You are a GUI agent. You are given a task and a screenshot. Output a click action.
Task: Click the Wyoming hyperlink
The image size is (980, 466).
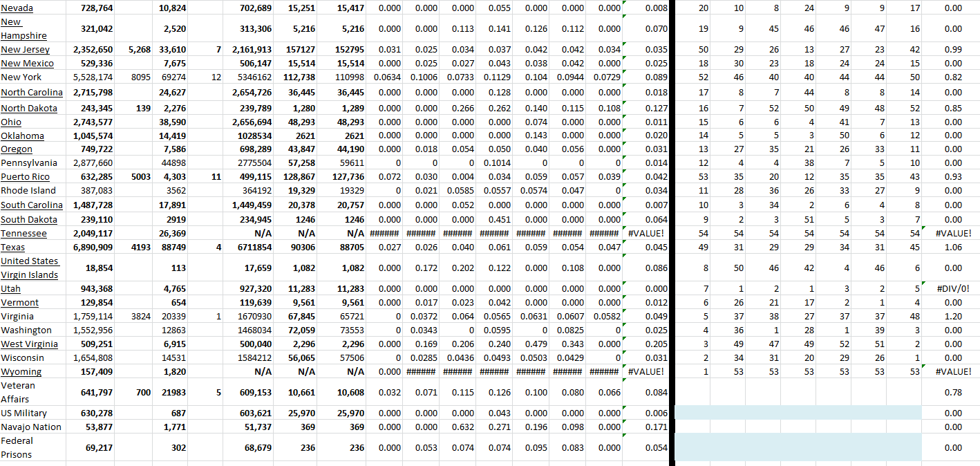coord(21,371)
